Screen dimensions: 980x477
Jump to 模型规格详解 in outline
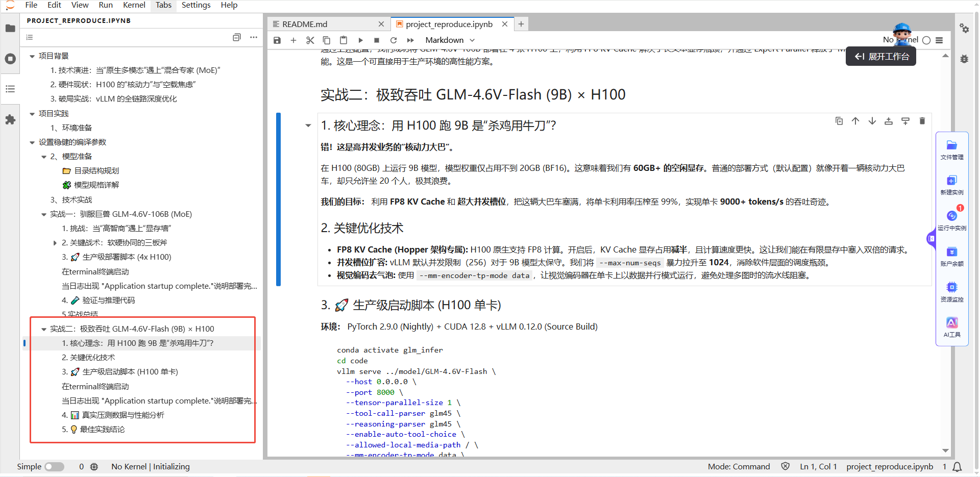pos(96,185)
